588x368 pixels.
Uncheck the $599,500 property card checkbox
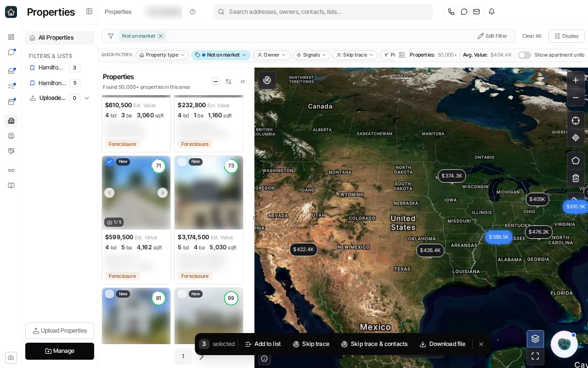coord(109,161)
